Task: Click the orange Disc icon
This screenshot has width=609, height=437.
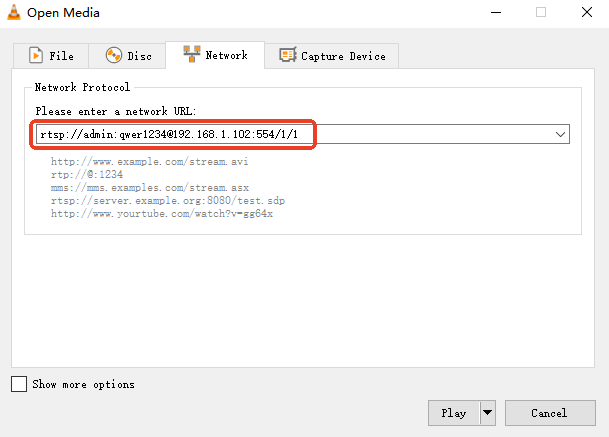Action: point(114,55)
